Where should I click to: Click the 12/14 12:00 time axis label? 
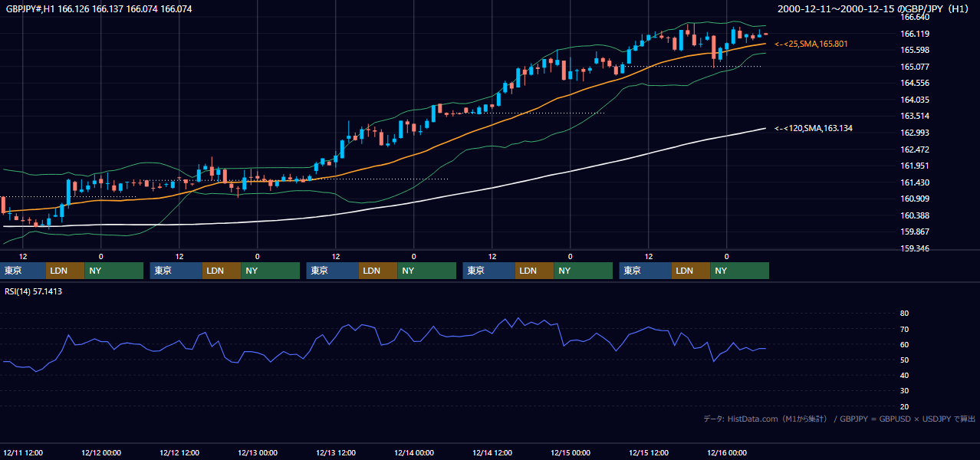[x=492, y=452]
